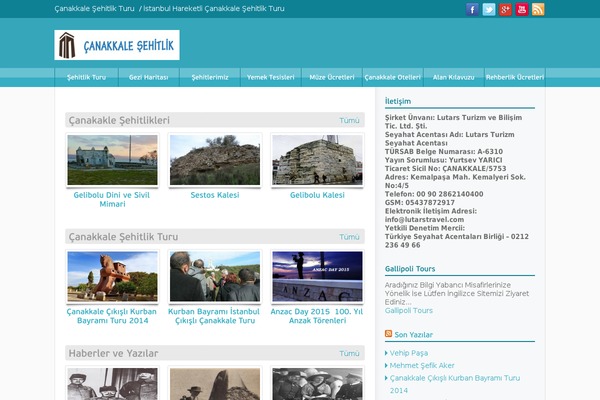
Task: Click the Çanakkale Şehitlik site logo
Action: pos(117,45)
